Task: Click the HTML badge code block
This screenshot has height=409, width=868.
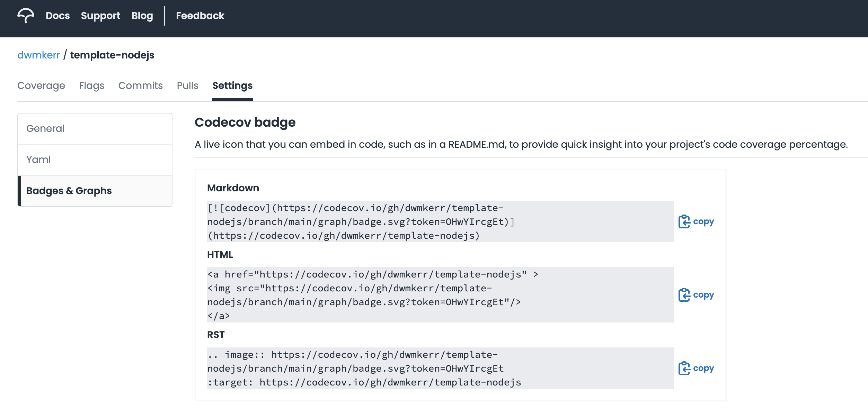Action: click(x=440, y=295)
